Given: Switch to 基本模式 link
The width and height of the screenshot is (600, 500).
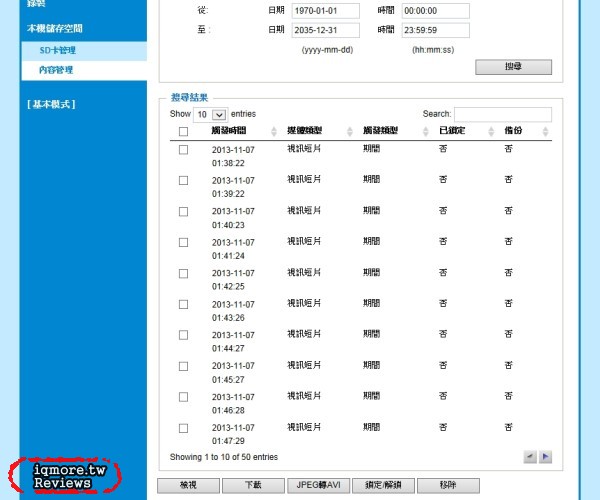Looking at the screenshot, I should pyautogui.click(x=51, y=104).
